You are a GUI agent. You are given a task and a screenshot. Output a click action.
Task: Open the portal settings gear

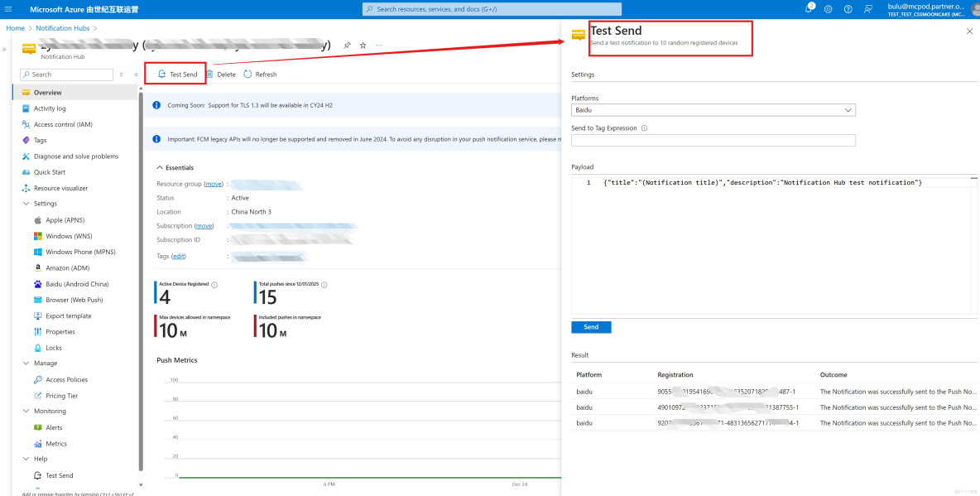point(828,9)
